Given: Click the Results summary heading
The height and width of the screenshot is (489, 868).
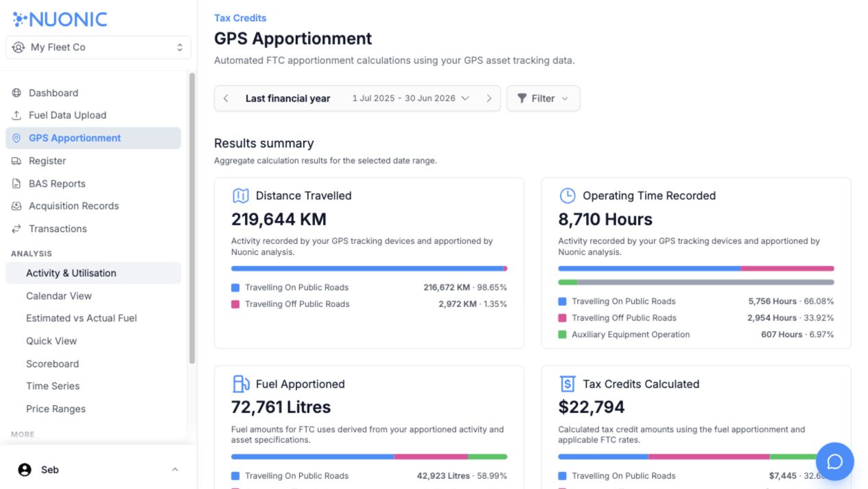Looking at the screenshot, I should coord(264,144).
